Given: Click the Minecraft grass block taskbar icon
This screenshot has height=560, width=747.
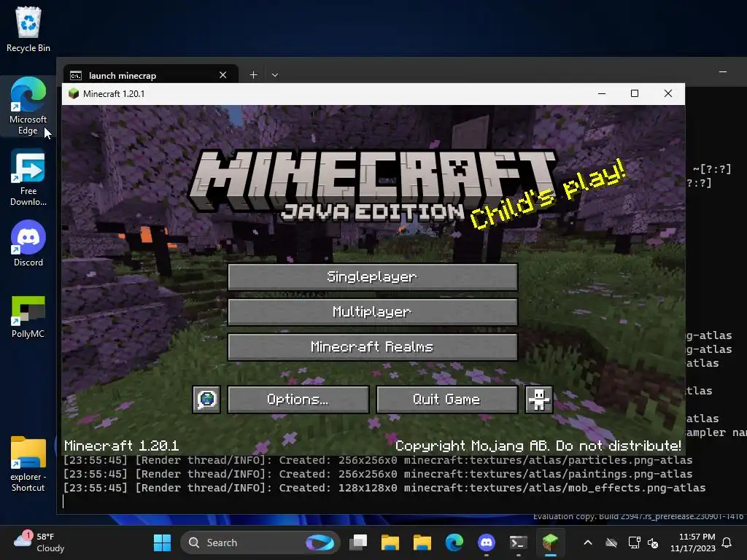Looking at the screenshot, I should tap(550, 542).
